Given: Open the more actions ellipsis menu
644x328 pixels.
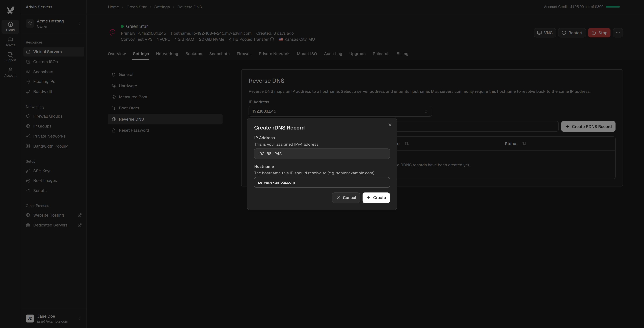Looking at the screenshot, I should 618,33.
